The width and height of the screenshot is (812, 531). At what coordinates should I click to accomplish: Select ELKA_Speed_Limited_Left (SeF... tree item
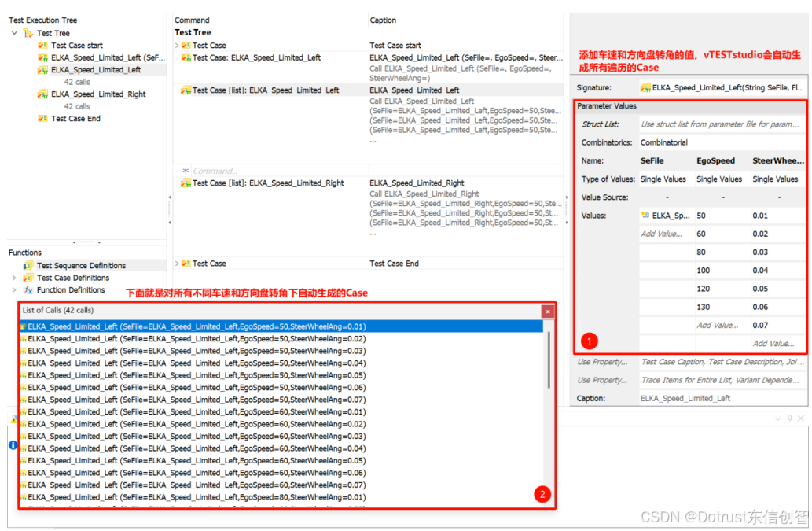pos(108,57)
